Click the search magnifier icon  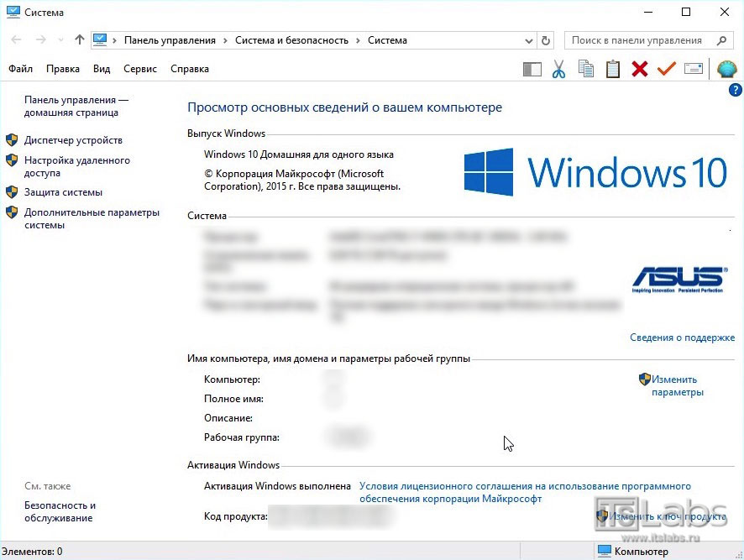(721, 40)
